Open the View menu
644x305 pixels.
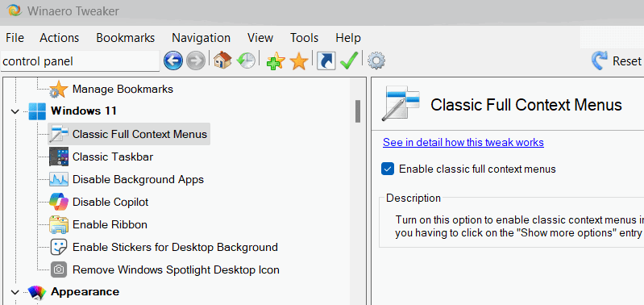[x=260, y=38]
